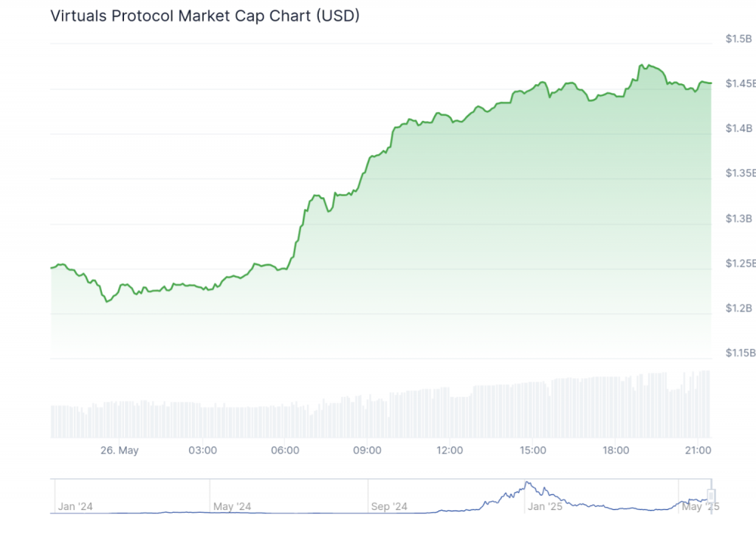Click the 18:00 time axis label
The width and height of the screenshot is (756, 535).
coord(615,450)
